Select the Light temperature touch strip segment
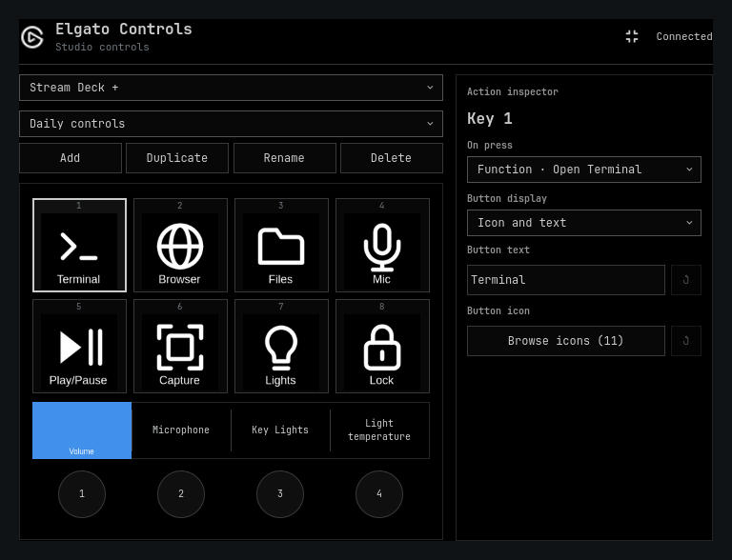The height and width of the screenshot is (560, 732). click(379, 430)
